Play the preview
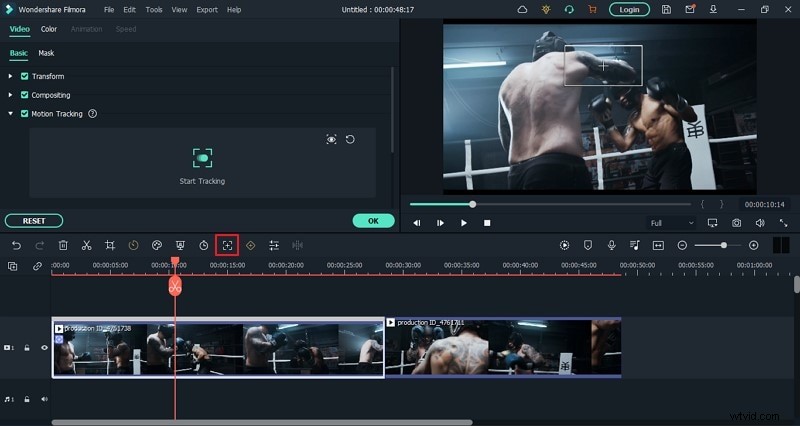 coord(464,223)
